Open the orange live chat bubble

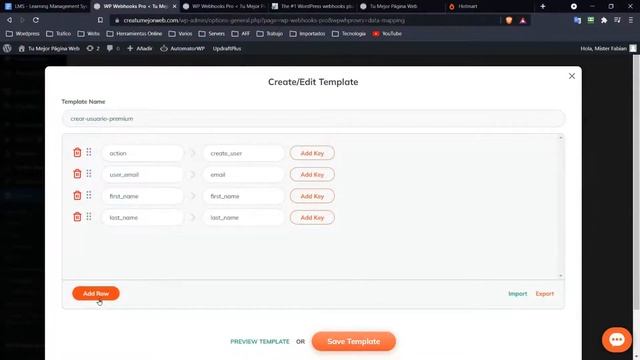tap(616, 340)
